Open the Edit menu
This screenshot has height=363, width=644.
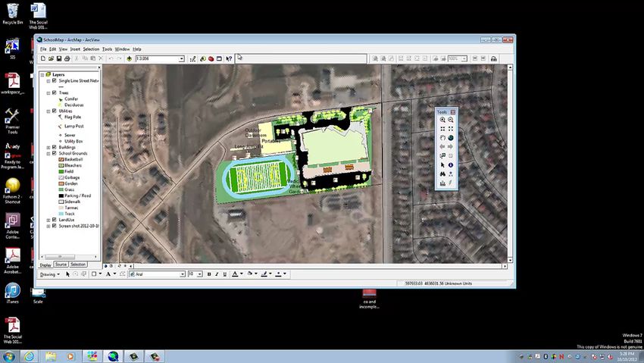(52, 49)
